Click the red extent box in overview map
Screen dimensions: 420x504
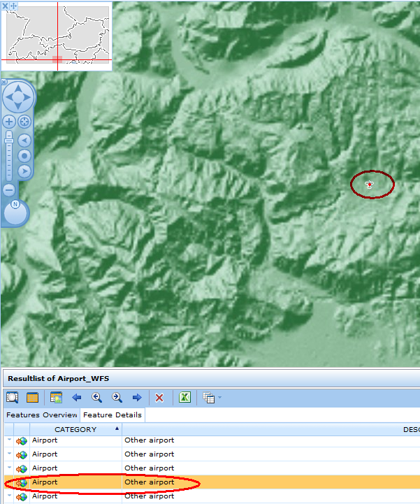click(57, 59)
